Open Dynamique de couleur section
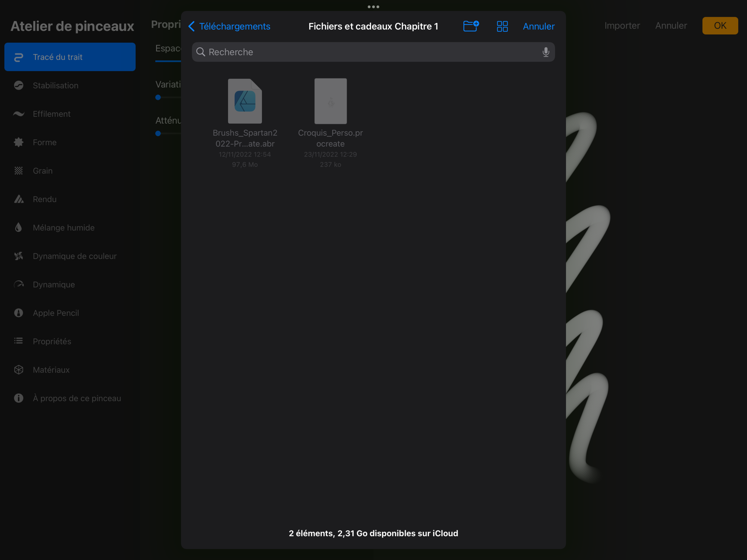Image resolution: width=747 pixels, height=560 pixels. click(x=74, y=256)
